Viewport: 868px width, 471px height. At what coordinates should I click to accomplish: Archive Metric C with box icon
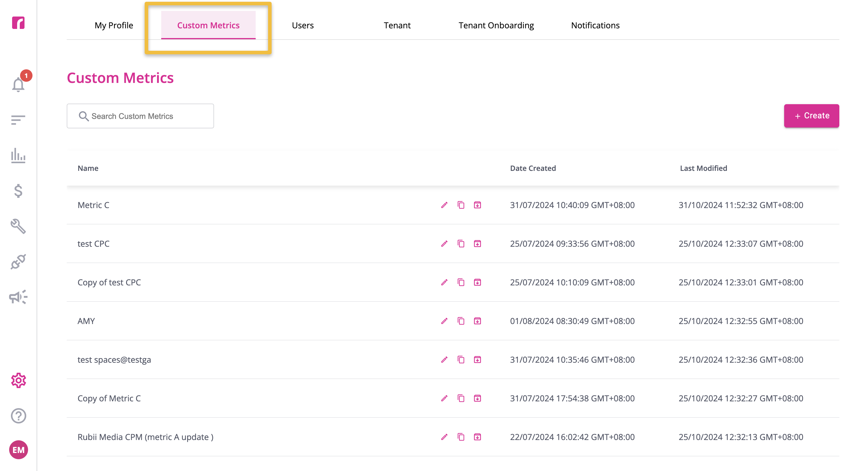click(x=477, y=205)
